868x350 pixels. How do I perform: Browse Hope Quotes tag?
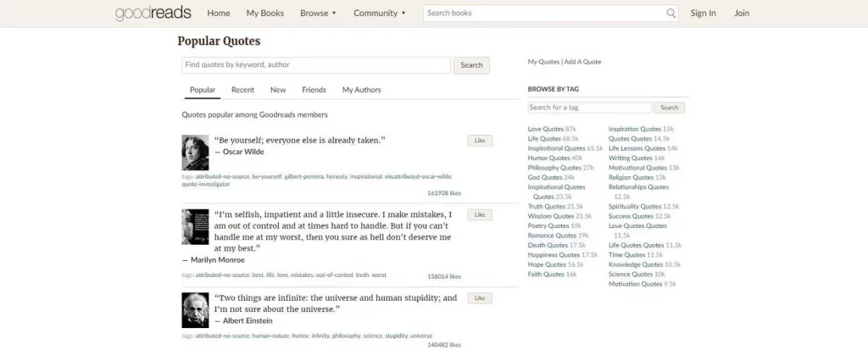[547, 264]
